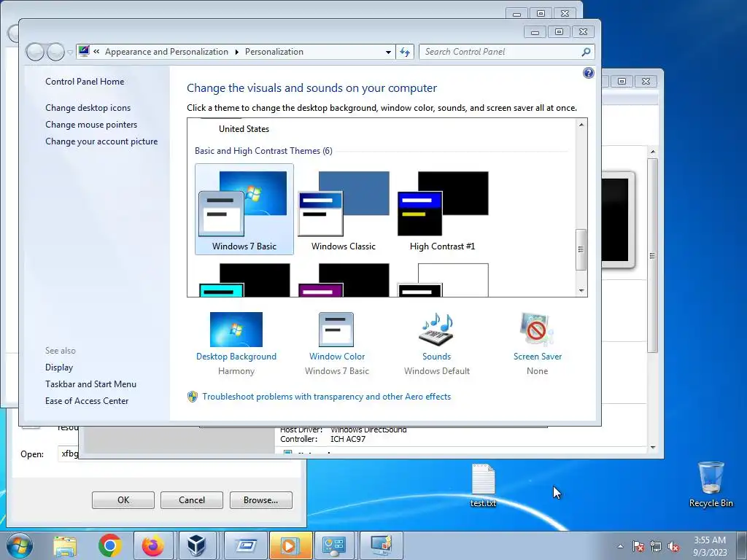This screenshot has height=560, width=747.
Task: Click the Desktop Background link text
Action: (236, 356)
